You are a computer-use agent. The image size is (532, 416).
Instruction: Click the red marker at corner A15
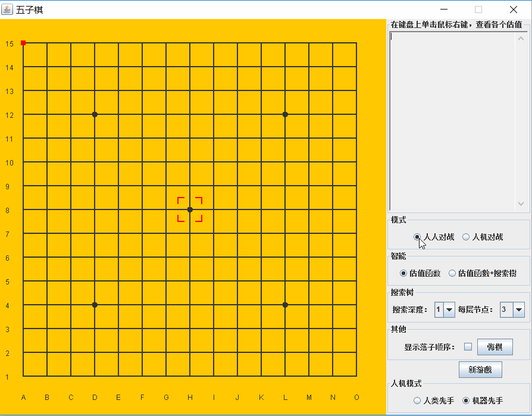tap(23, 43)
